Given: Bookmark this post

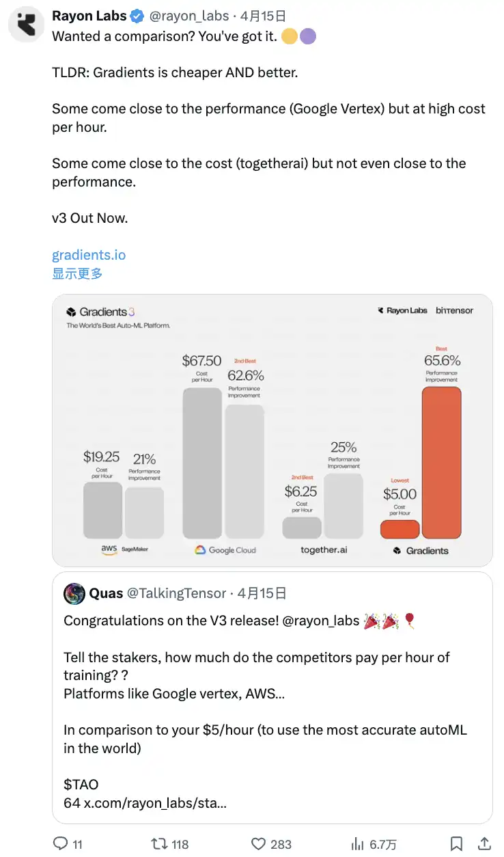Looking at the screenshot, I should 456,843.
